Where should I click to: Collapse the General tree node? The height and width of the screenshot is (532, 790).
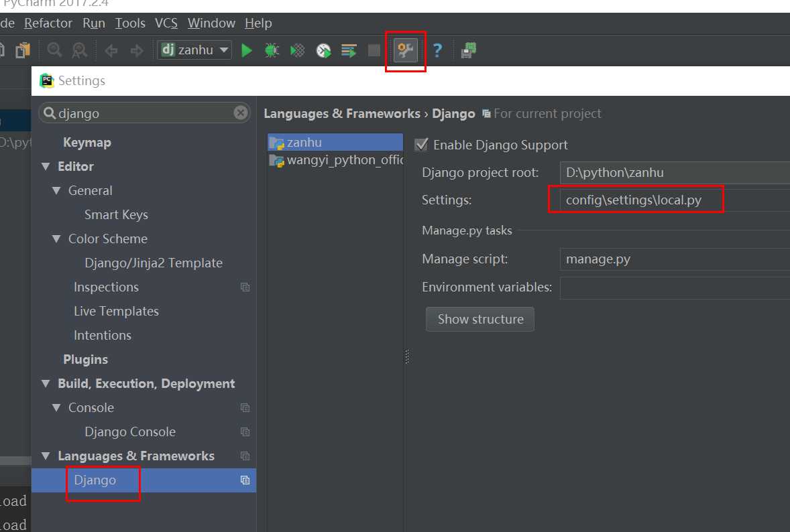pyautogui.click(x=56, y=191)
